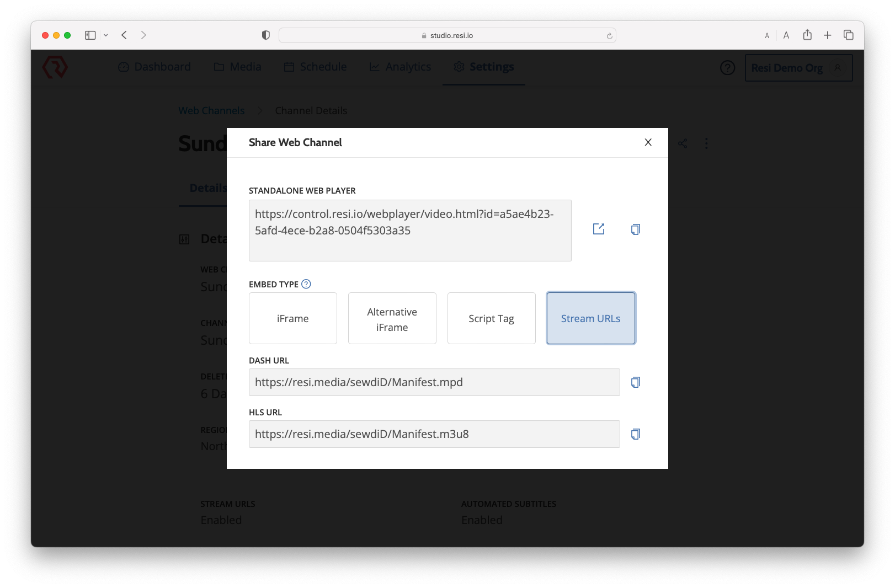Viewport: 895px width, 588px height.
Task: Close the Share Web Channel dialog
Action: (648, 142)
